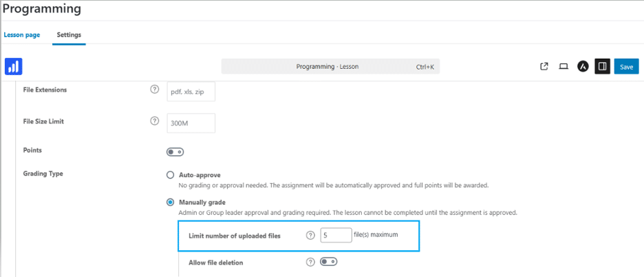The width and height of the screenshot is (644, 277).
Task: Click help icon for Limit number of uploaded files
Action: coord(310,236)
